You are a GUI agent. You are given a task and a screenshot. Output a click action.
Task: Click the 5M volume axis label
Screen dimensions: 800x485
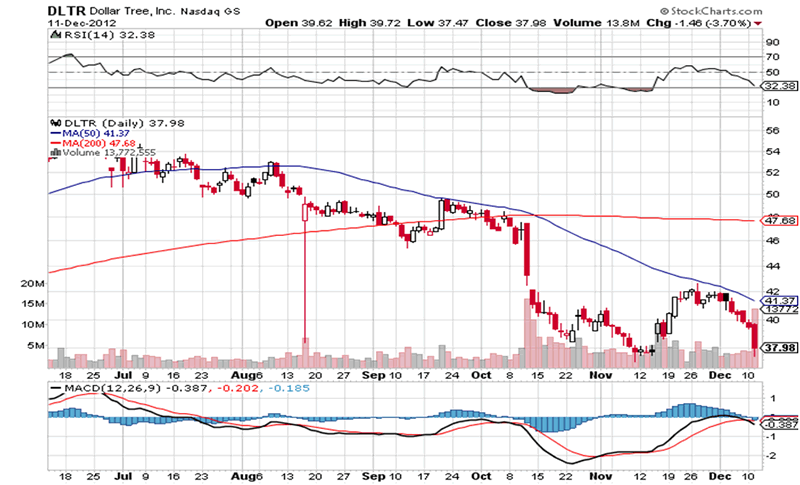coord(36,345)
